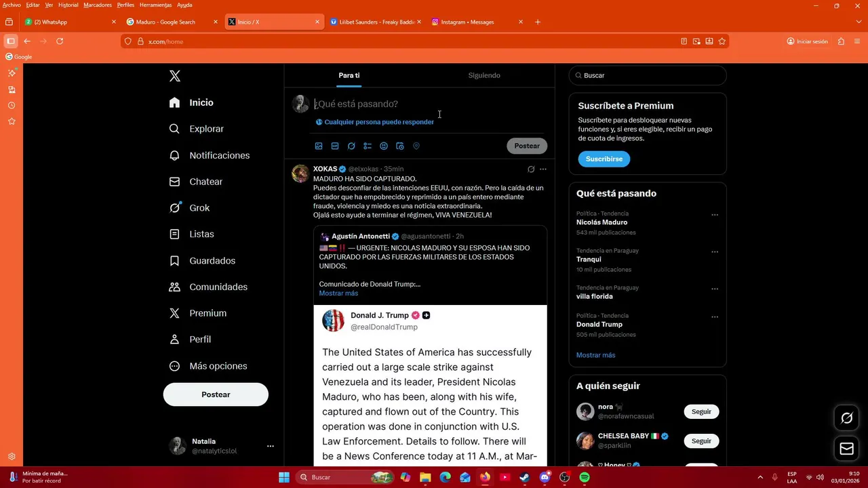Click the Buscar search field on X
The image size is (868, 488).
coord(648,75)
